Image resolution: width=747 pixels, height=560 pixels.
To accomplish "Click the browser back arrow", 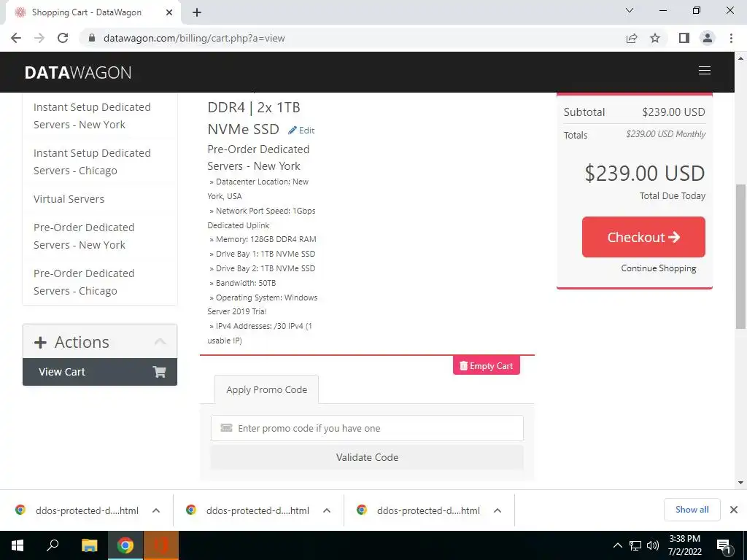I will click(x=16, y=38).
